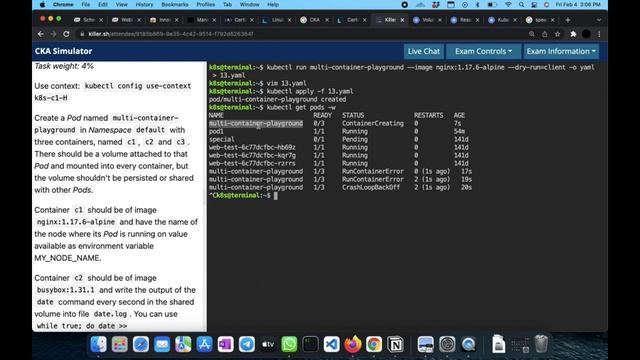Click the zoom magnifier in address bar
Viewport: 640px width, 360px height.
pos(531,34)
